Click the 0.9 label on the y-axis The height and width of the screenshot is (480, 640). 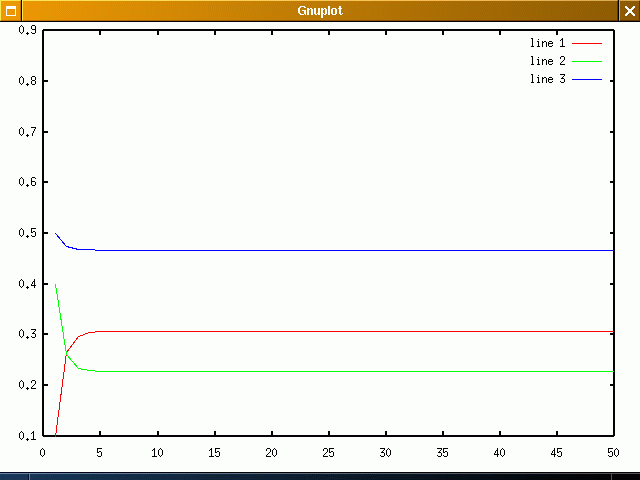tap(29, 31)
